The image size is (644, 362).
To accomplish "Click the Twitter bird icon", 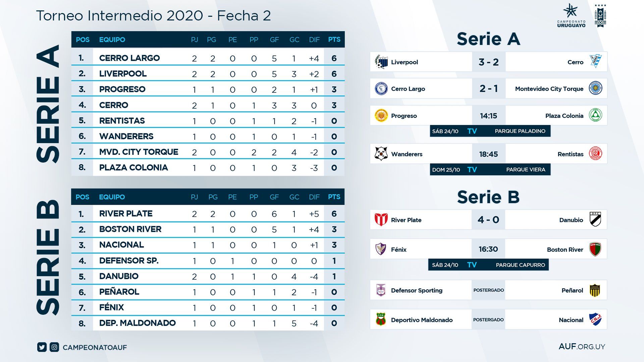I will 42,347.
